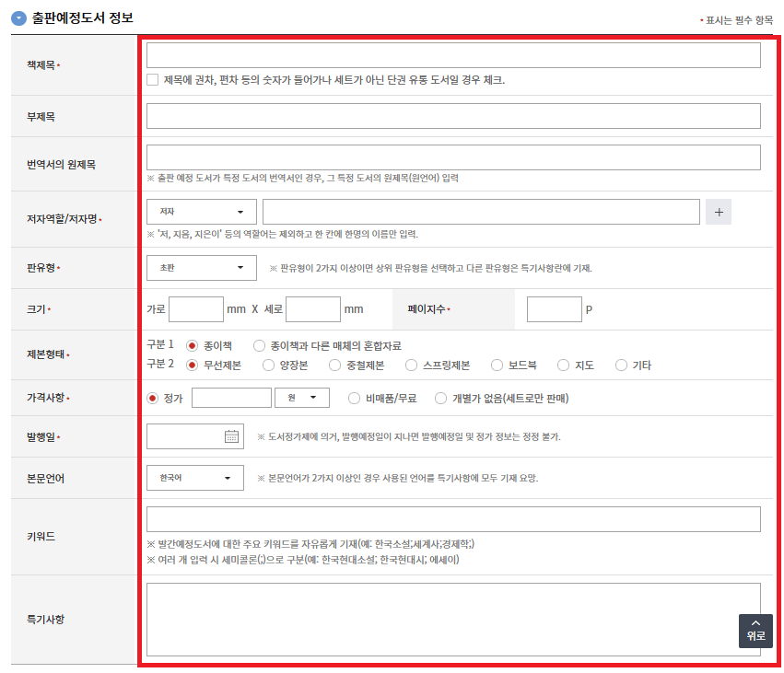Choose 중철제본 binding type
This screenshot has width=784, height=673.
tap(335, 366)
